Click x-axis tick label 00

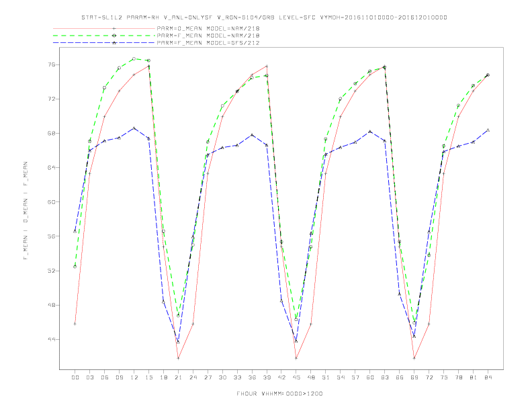pos(75,377)
